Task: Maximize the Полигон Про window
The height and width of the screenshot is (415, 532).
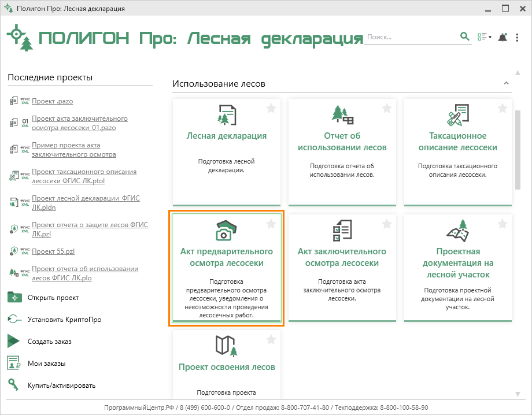Action: pyautogui.click(x=505, y=9)
